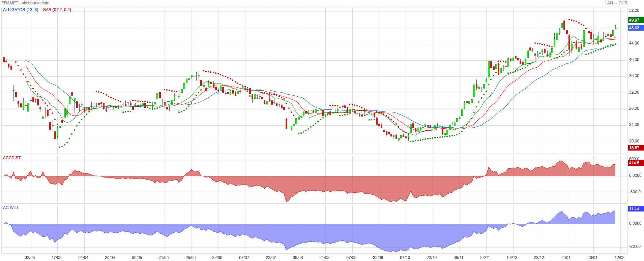
Task: Click the 20.00 price axis label
Action: [634, 141]
